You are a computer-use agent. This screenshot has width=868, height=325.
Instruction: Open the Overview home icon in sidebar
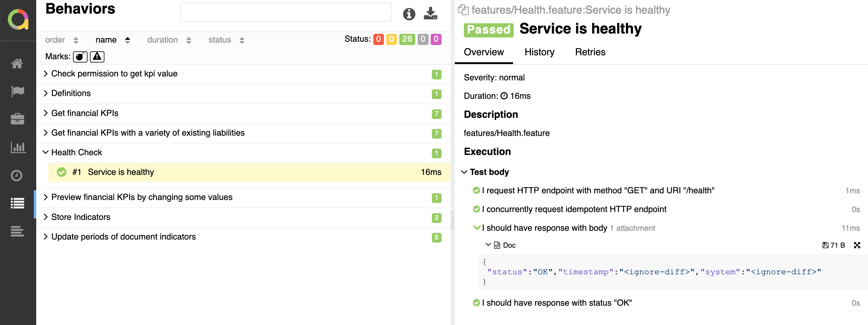point(17,63)
